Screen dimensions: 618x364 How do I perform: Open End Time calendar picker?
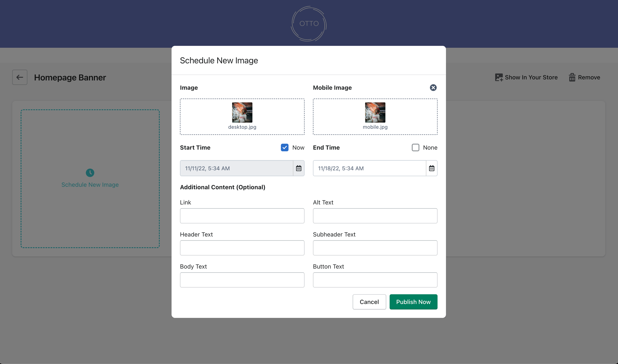(x=431, y=168)
